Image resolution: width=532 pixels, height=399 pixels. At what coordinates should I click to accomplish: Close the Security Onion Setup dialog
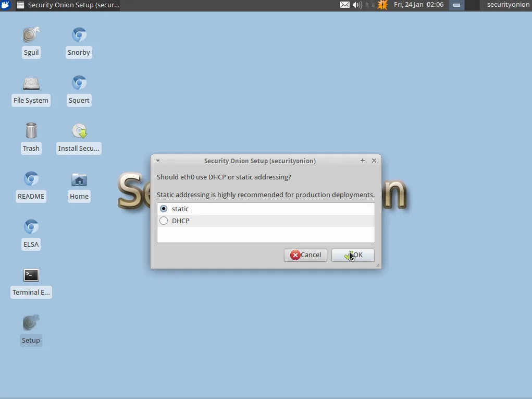tap(374, 161)
